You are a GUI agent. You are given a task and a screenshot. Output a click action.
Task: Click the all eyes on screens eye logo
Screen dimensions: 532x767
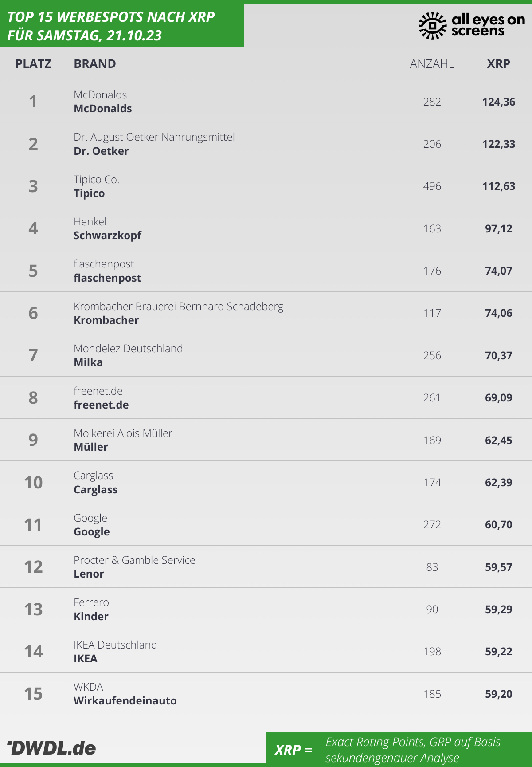pyautogui.click(x=432, y=25)
